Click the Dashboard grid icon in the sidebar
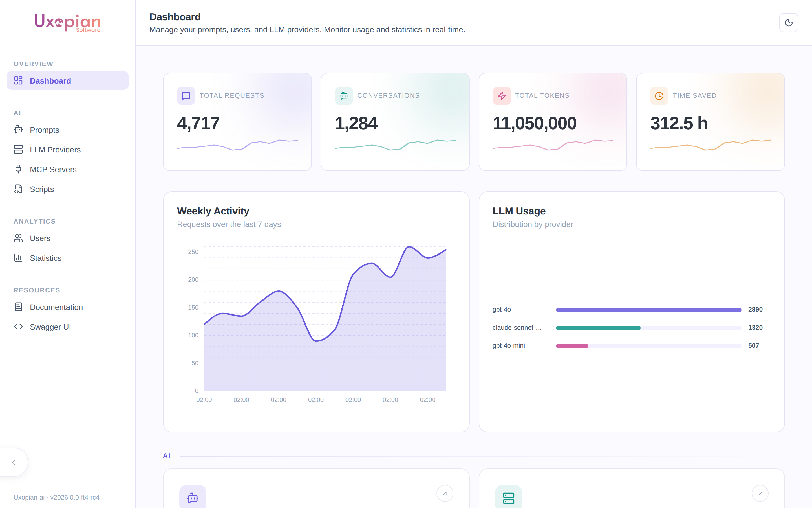 coord(18,81)
